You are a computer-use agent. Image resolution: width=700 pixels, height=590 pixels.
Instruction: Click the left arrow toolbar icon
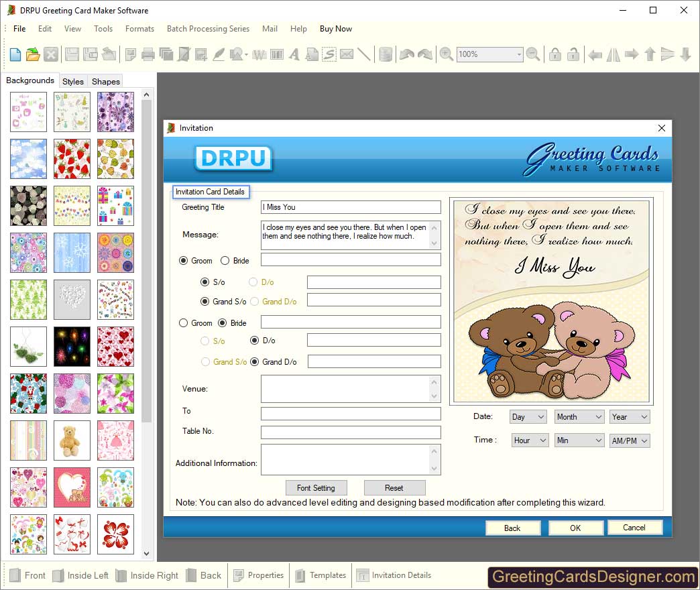(x=595, y=54)
